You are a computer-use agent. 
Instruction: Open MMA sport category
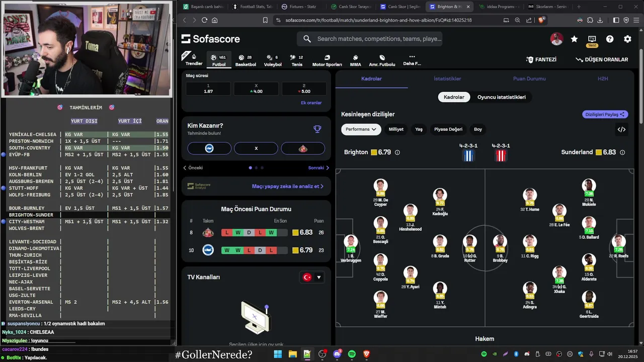tap(355, 60)
